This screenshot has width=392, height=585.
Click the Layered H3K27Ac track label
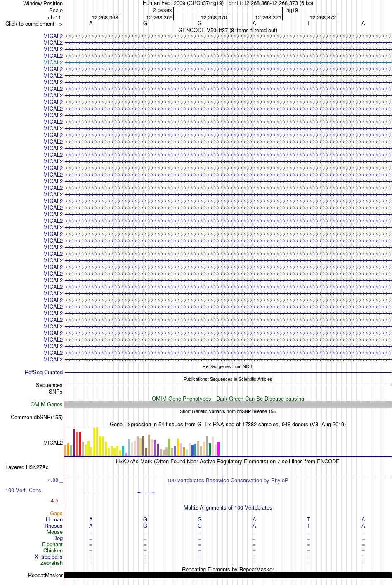(27, 467)
